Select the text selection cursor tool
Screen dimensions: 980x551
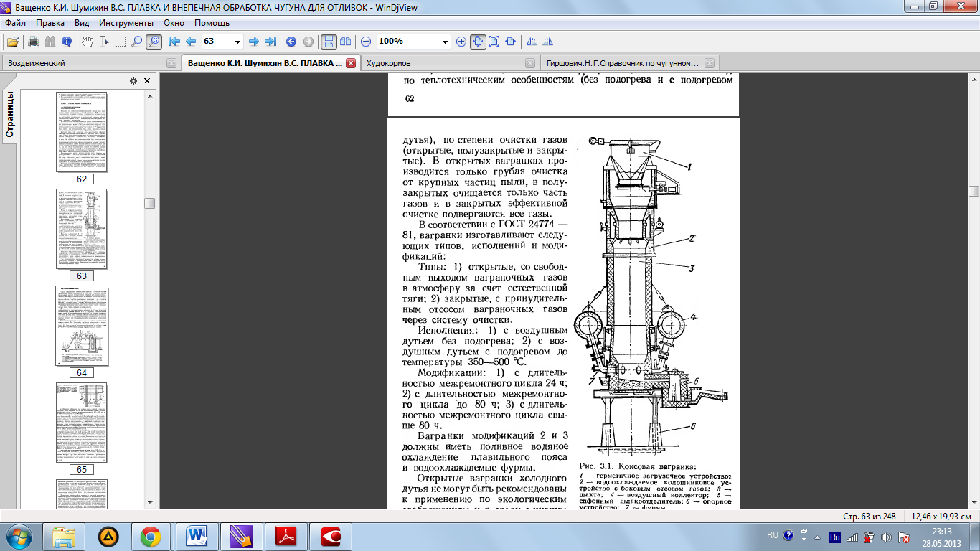[x=104, y=42]
